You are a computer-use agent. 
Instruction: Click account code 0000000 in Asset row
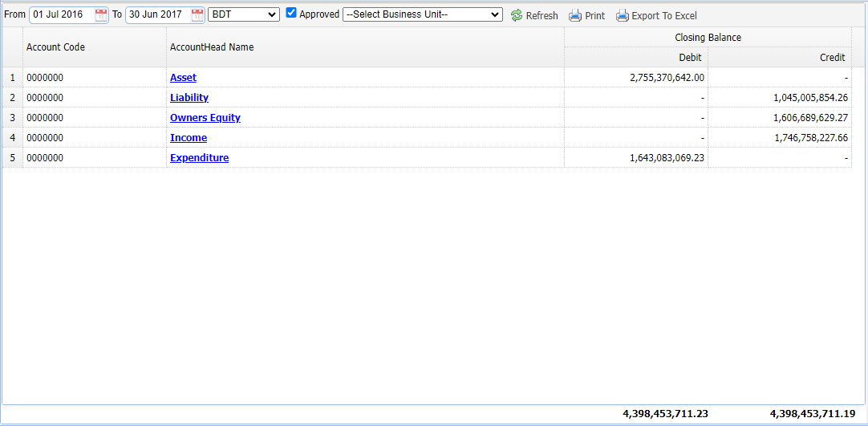(45, 78)
